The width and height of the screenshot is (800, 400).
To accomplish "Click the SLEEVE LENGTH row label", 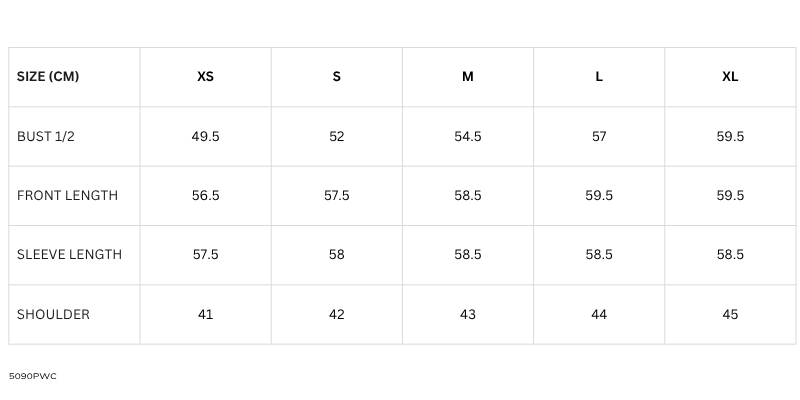I will 69,255.
